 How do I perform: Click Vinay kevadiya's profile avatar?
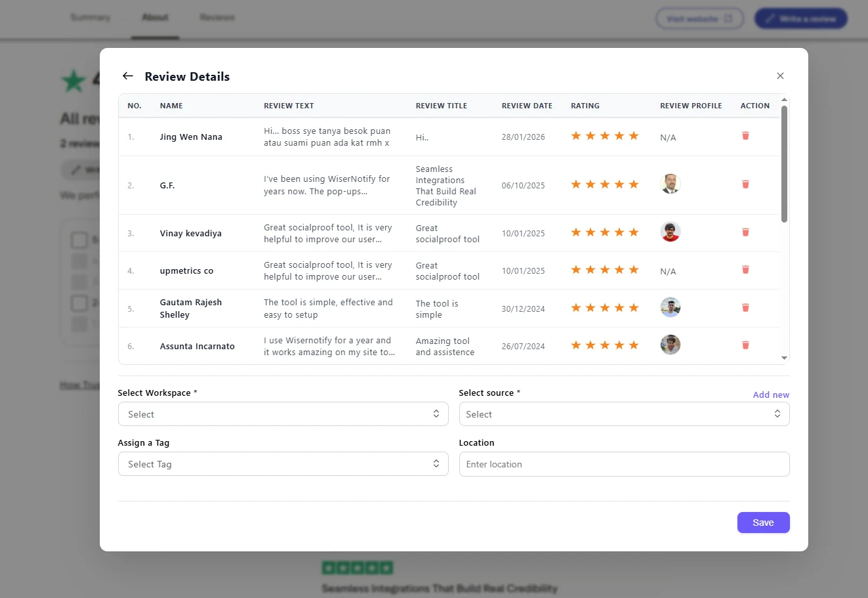670,232
